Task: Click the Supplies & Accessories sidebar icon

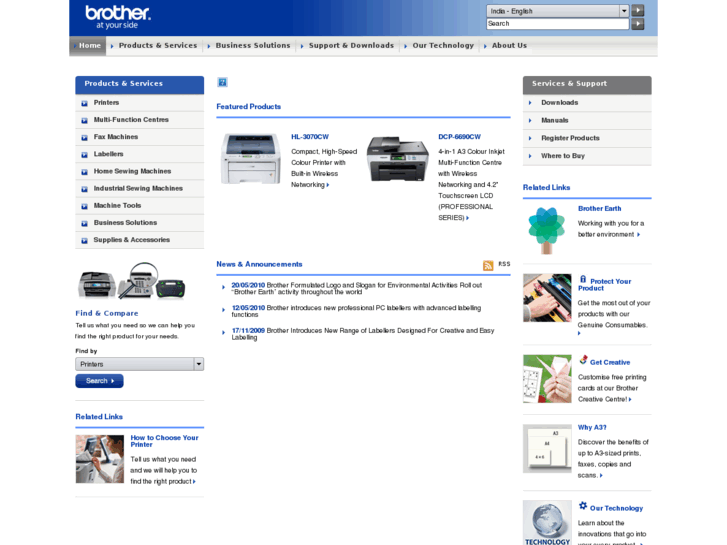Action: click(x=84, y=241)
